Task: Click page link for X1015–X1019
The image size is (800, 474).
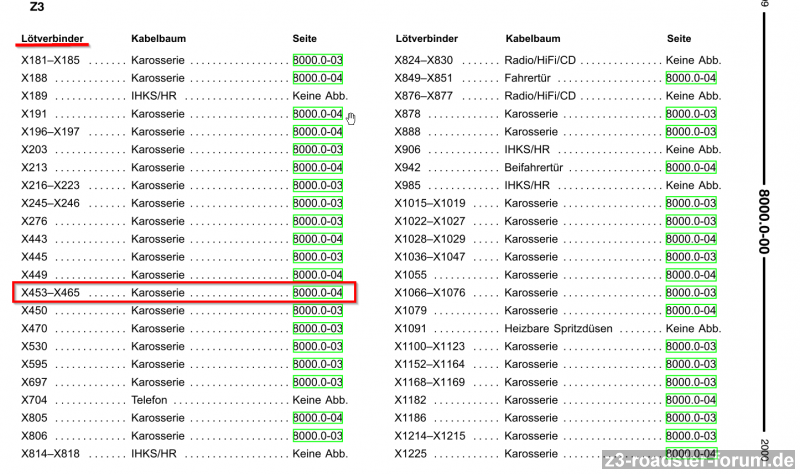Action: 691,204
